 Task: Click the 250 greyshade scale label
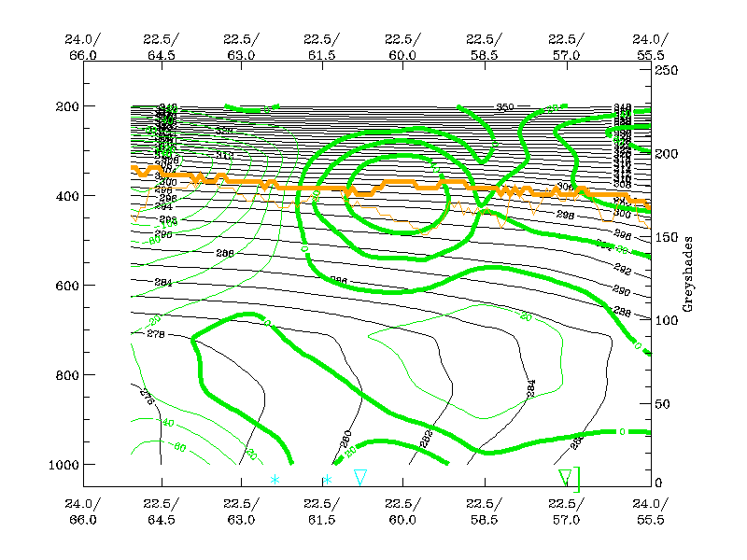pos(665,70)
